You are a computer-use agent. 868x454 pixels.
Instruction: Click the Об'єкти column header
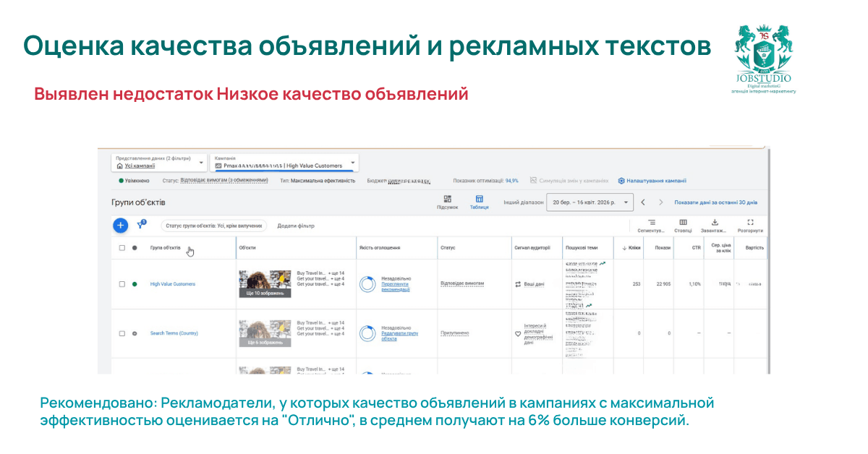(247, 247)
